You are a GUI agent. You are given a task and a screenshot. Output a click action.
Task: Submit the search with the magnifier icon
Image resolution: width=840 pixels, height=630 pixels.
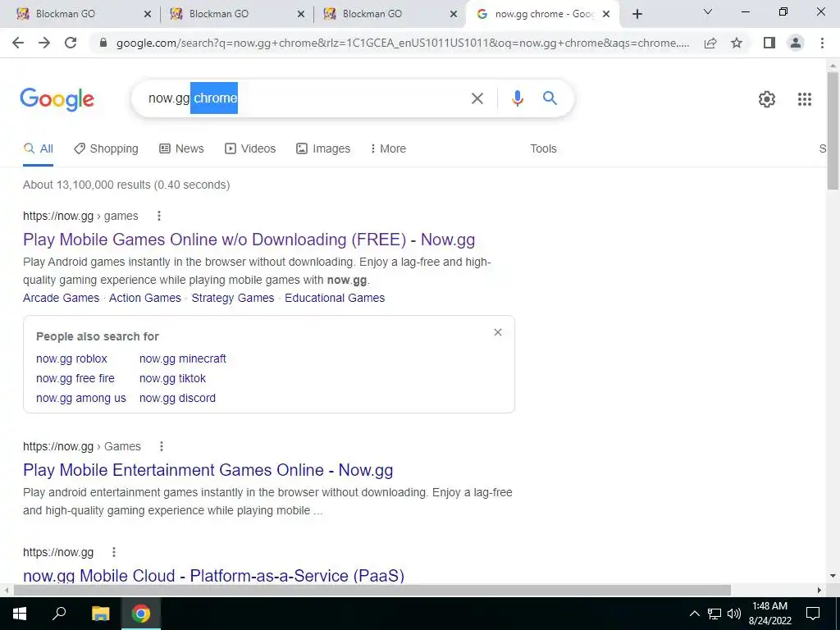[550, 98]
